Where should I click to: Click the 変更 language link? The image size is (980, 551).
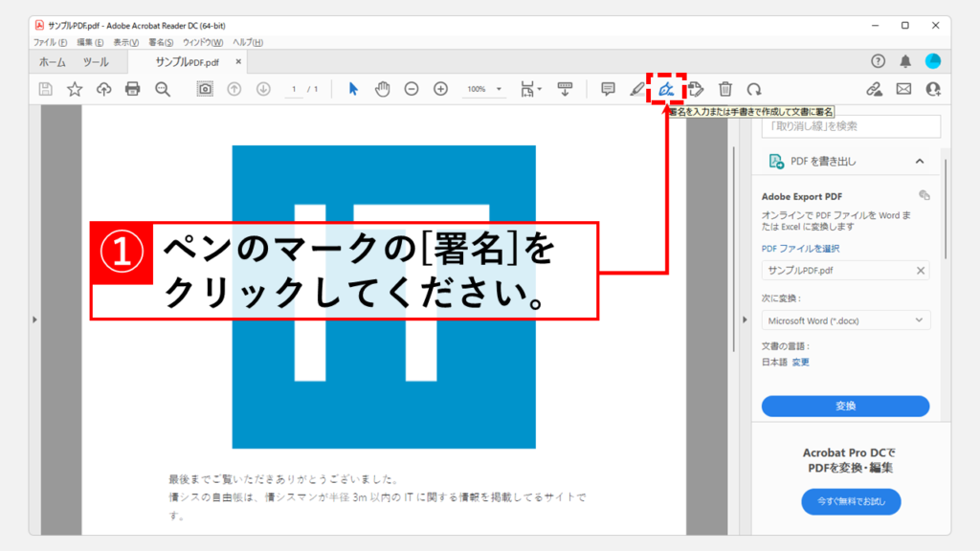point(800,363)
